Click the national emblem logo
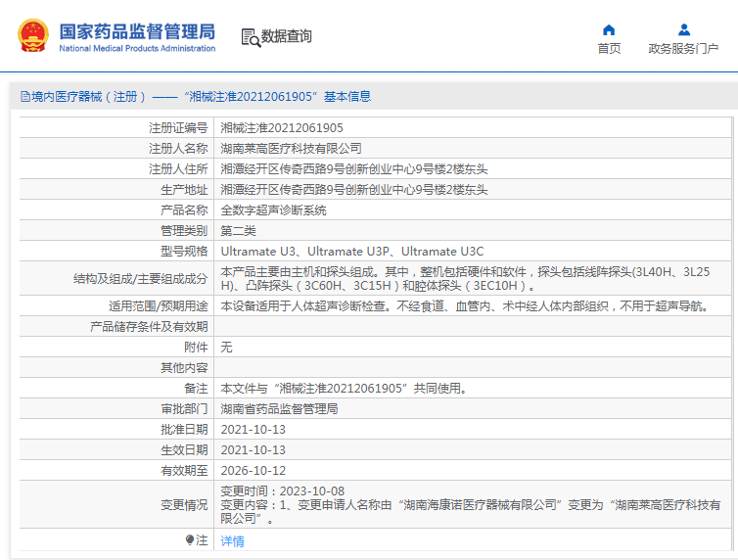This screenshot has height=560, width=738. [33, 36]
